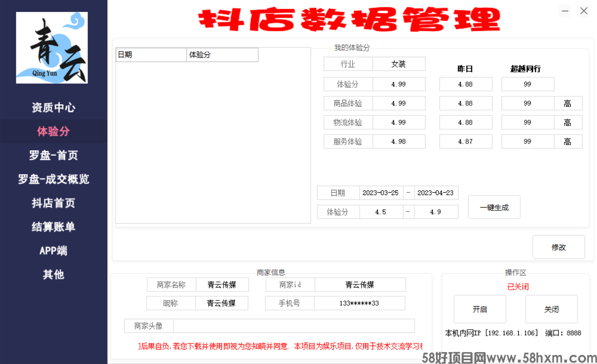The height and width of the screenshot is (364, 597).
Task: Click the Qing Yun logo image
Action: (52, 48)
